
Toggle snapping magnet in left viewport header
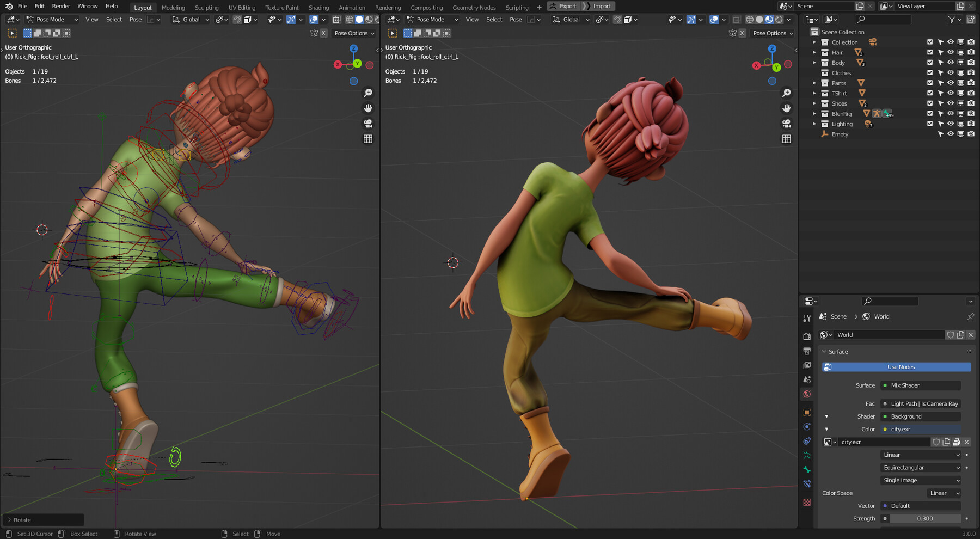tap(237, 20)
